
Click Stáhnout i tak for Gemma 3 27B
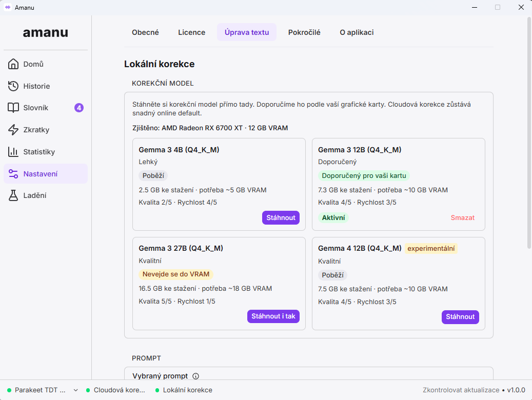point(273,316)
